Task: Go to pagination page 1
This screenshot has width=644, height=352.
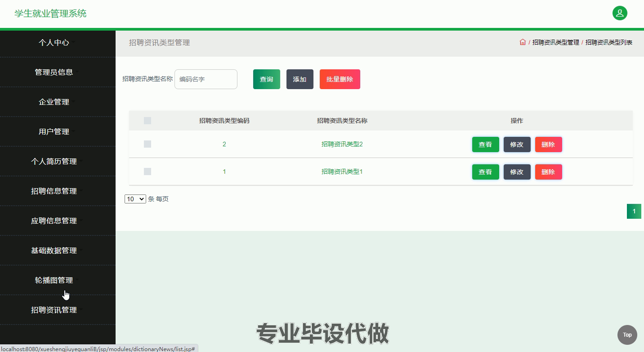Action: pyautogui.click(x=634, y=211)
